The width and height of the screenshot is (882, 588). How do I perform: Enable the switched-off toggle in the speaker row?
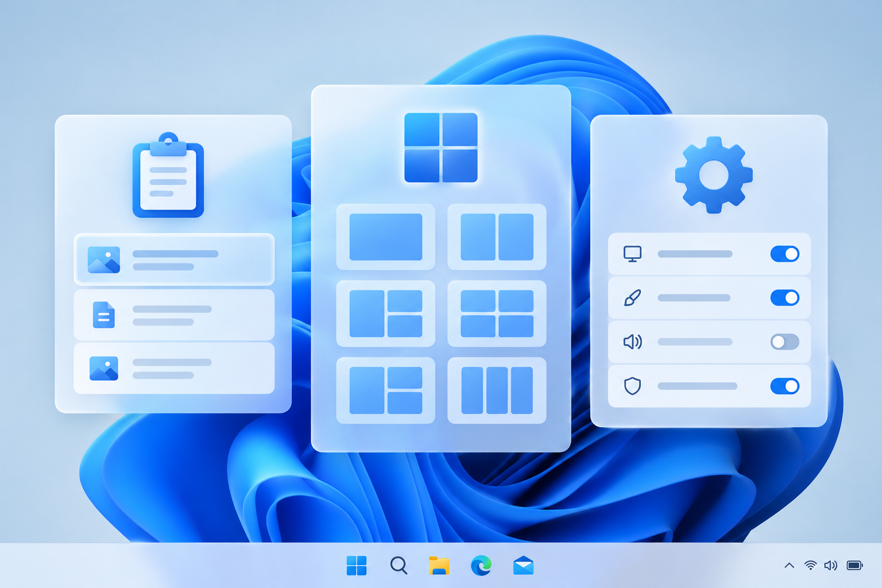(785, 342)
